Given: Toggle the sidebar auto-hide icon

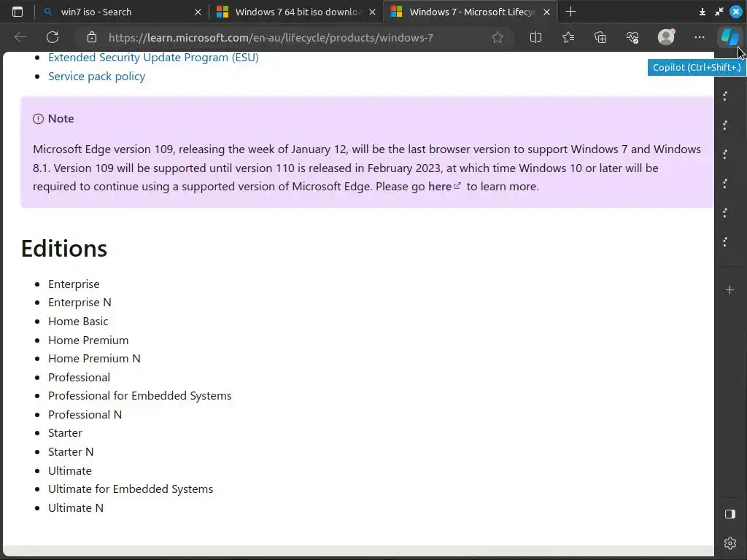Looking at the screenshot, I should (729, 514).
